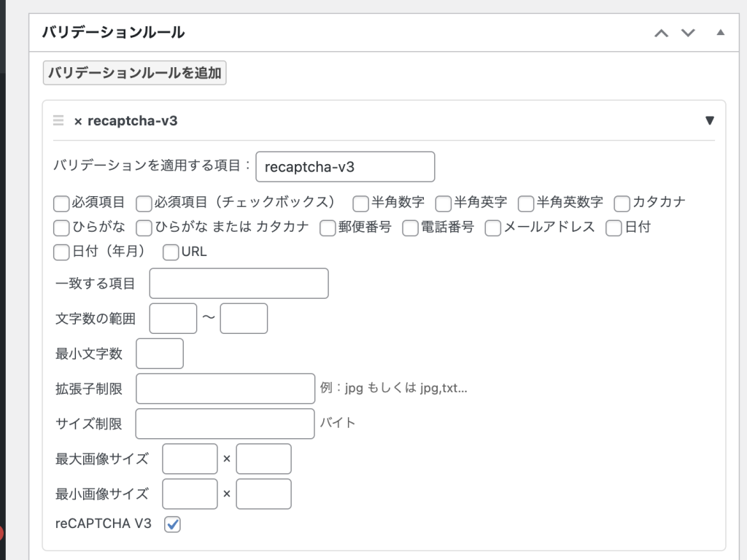Move the バリデーションルール panel down

[688, 33]
